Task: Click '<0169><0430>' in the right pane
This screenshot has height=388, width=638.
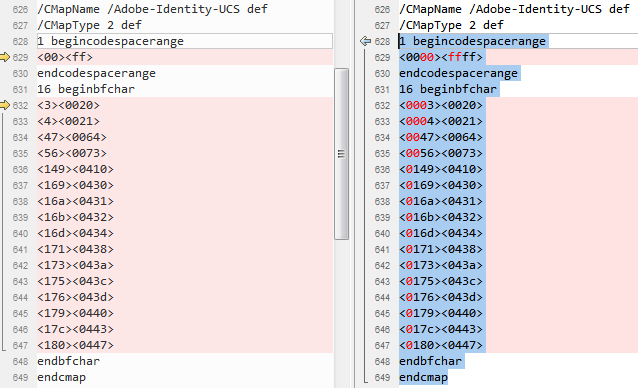Action: point(441,185)
